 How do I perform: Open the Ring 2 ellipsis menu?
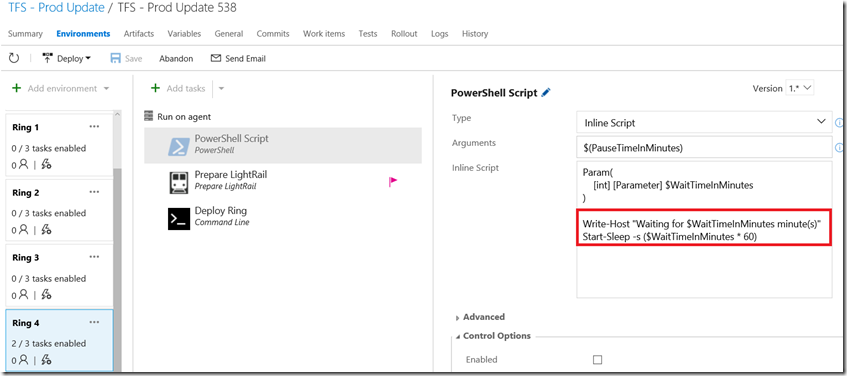(x=95, y=192)
